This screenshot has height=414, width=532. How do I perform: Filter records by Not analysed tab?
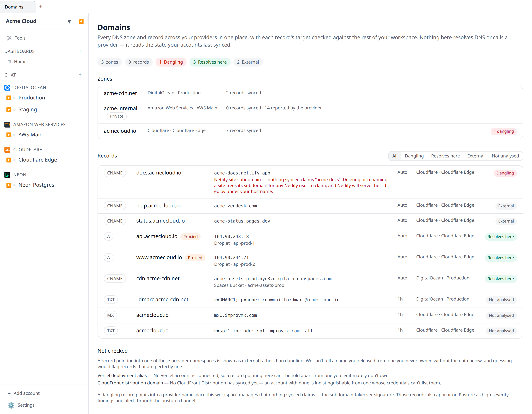pyautogui.click(x=505, y=156)
